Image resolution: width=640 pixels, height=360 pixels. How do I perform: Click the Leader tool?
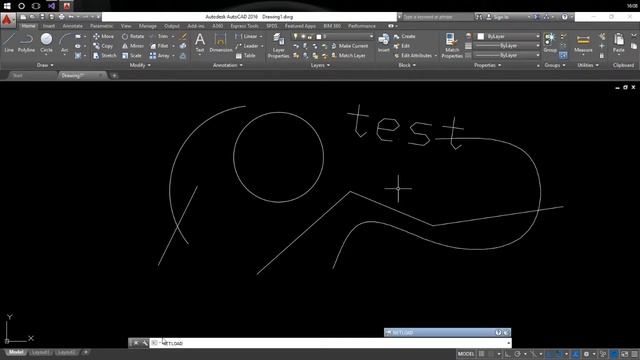click(x=247, y=46)
